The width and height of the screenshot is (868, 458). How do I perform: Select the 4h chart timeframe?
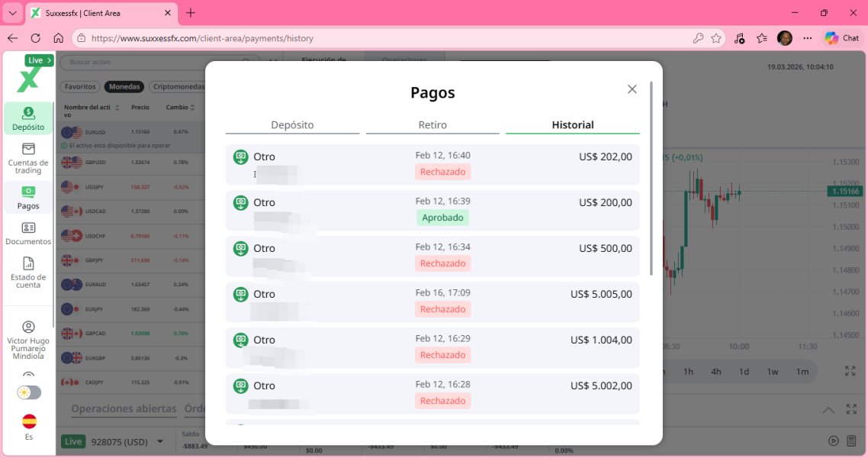pos(715,372)
